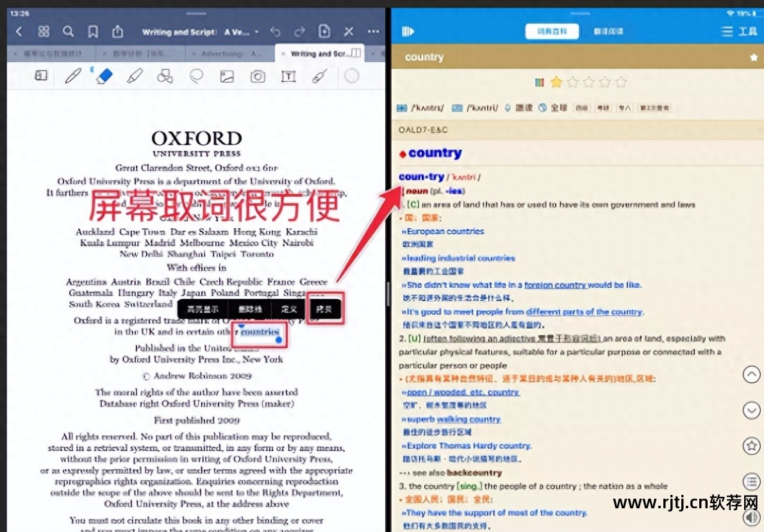This screenshot has height=532, width=764.
Task: Open the round list button on right edge
Action: coord(751,481)
